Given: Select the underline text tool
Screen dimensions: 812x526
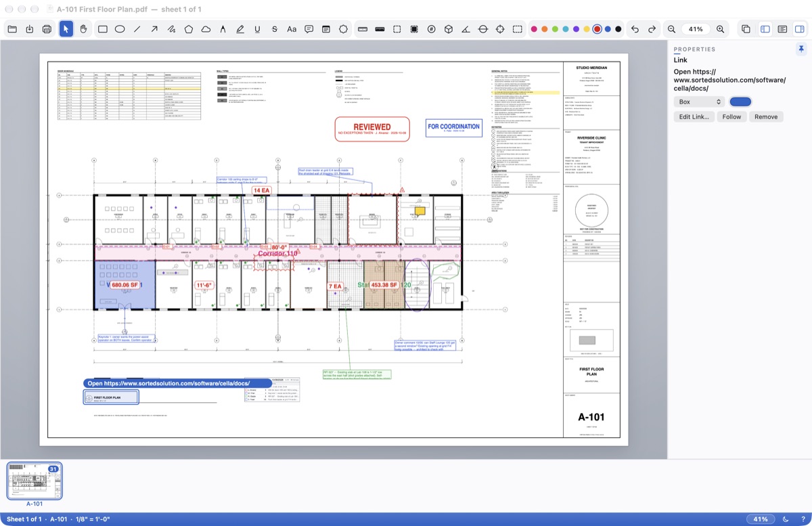Looking at the screenshot, I should click(x=257, y=29).
